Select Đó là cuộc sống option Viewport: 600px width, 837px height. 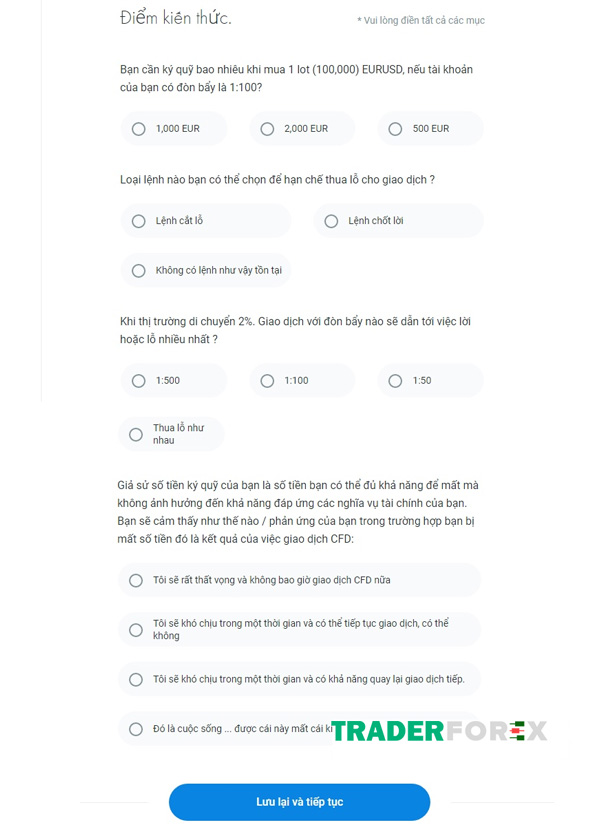tap(224, 729)
